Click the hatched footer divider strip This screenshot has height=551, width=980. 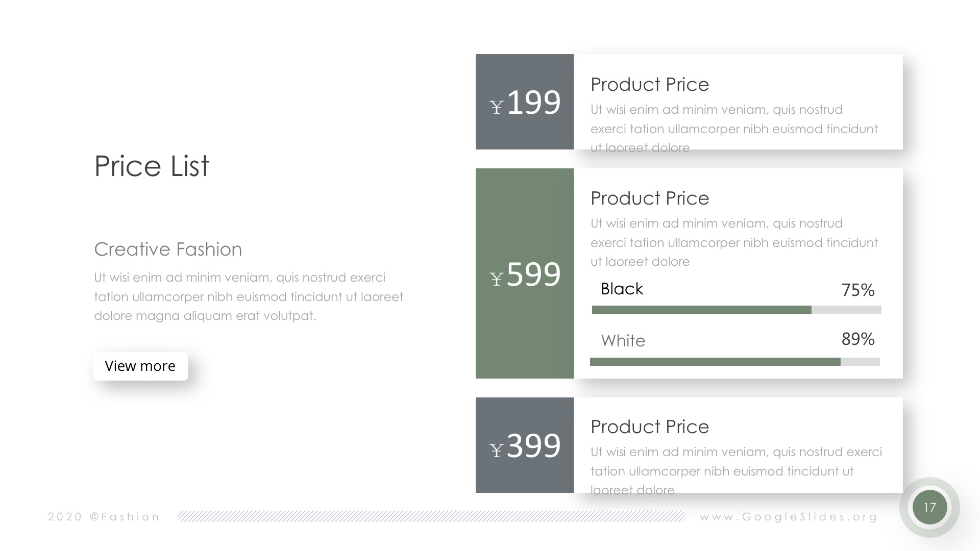tap(431, 516)
